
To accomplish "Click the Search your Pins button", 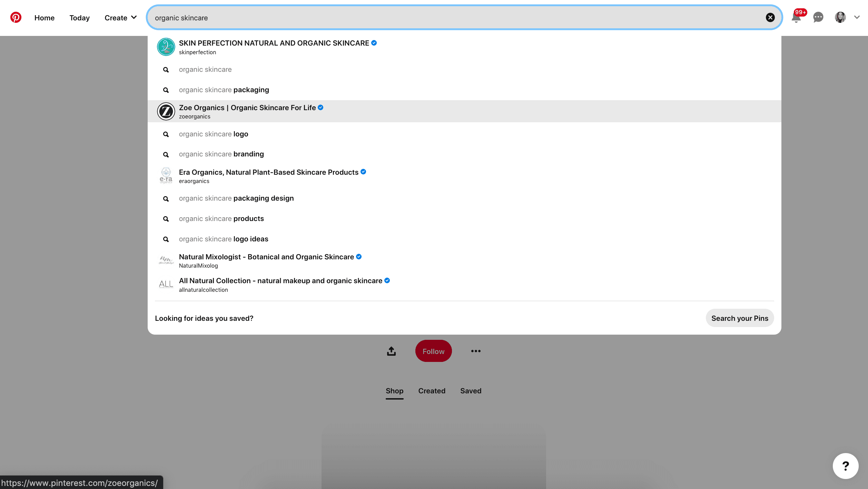I will pyautogui.click(x=740, y=318).
